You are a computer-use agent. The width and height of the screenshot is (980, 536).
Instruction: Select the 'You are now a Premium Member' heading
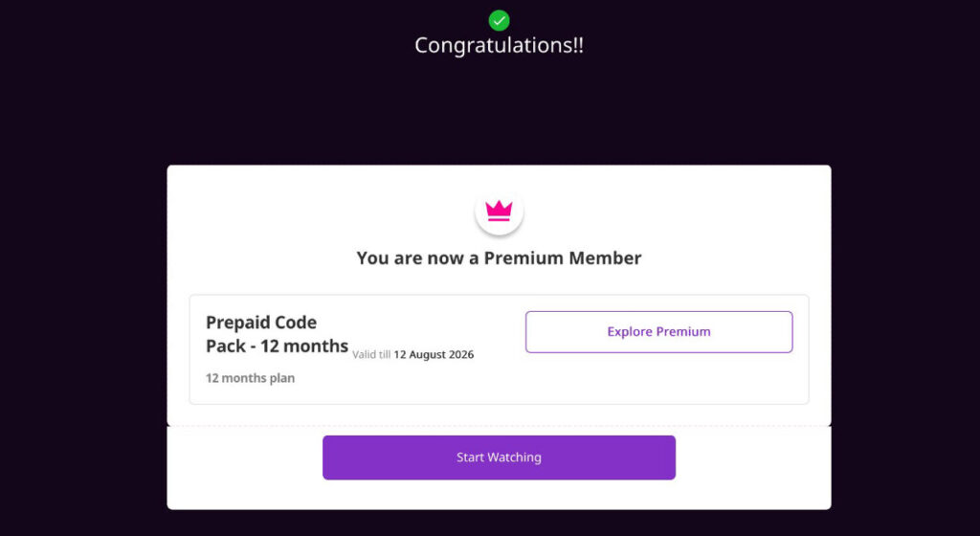[499, 258]
